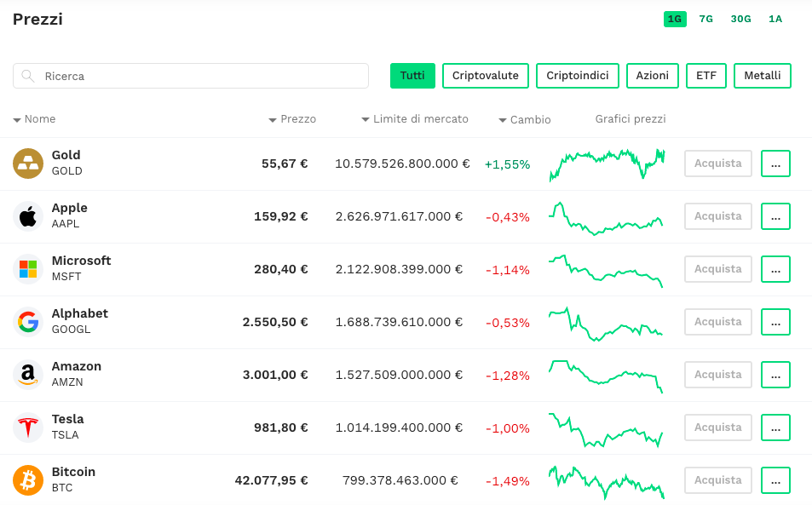Click Acquista for Microsoft

pos(717,269)
